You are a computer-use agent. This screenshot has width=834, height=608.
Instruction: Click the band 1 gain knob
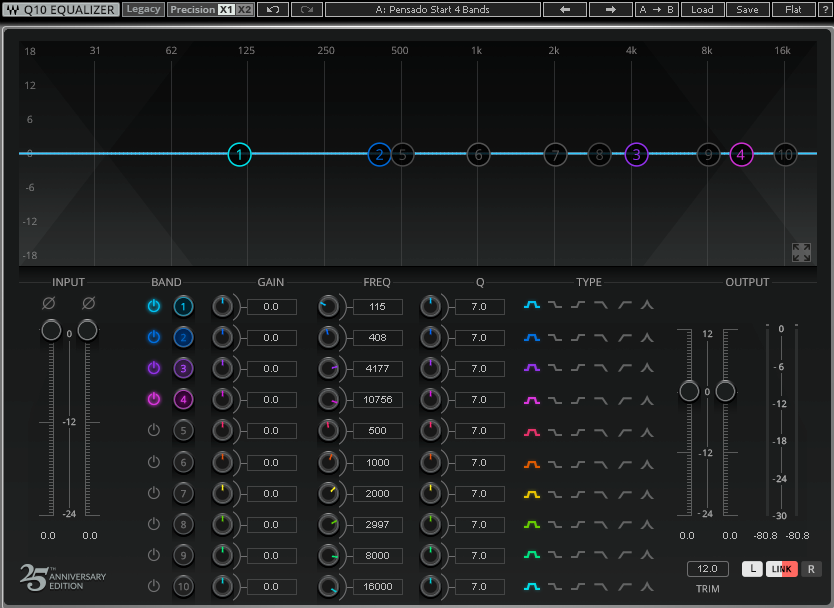coord(222,307)
